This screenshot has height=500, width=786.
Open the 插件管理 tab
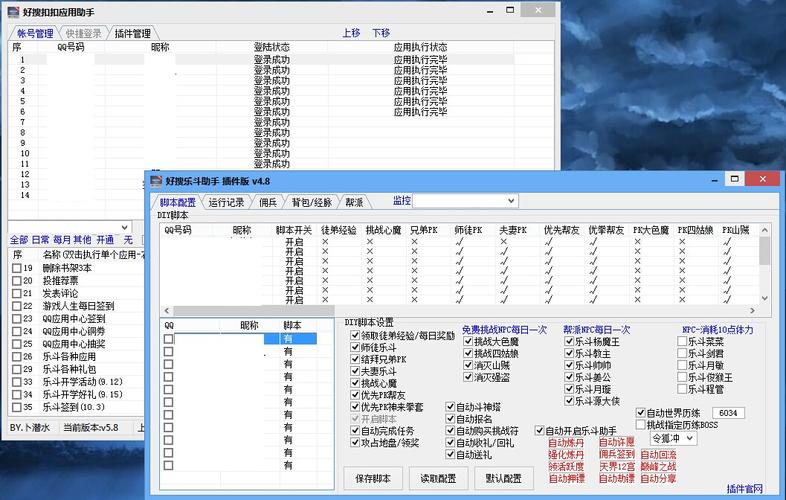(x=133, y=33)
